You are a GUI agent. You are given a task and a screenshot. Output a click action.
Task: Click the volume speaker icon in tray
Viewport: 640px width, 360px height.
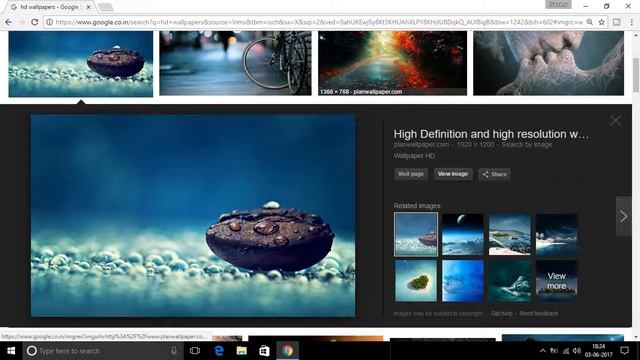pos(577,351)
